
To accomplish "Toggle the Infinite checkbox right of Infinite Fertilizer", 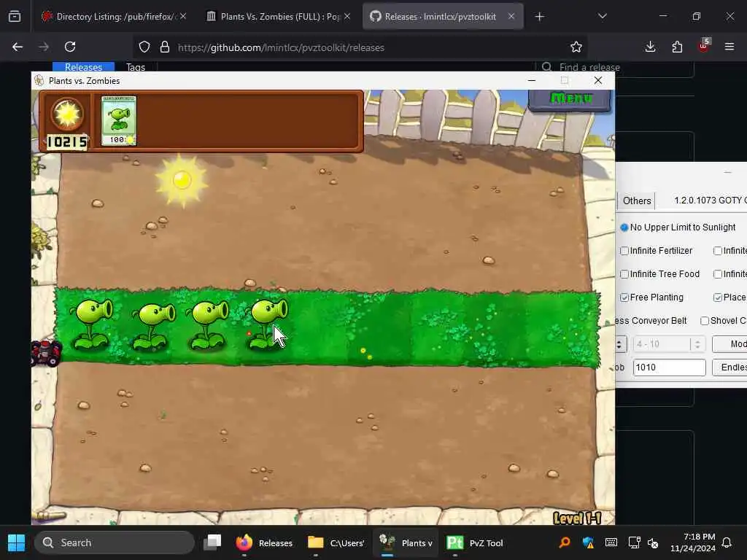I will 718,251.
